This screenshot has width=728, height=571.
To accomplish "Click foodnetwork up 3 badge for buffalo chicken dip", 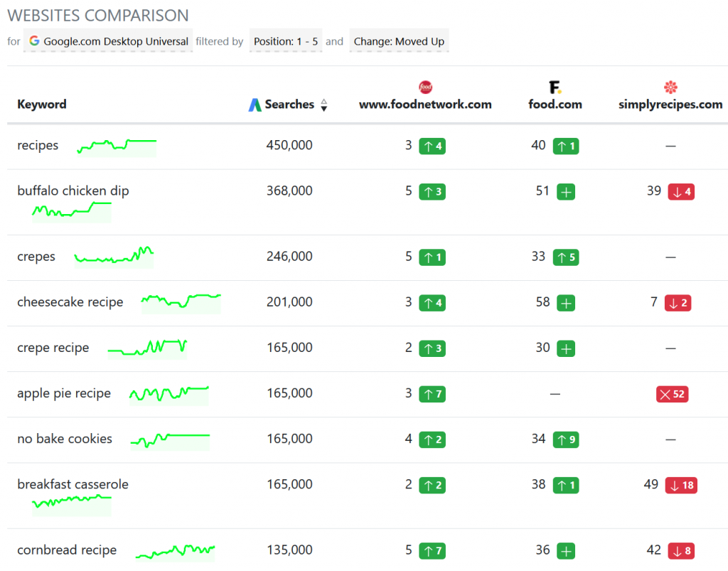I will point(432,192).
